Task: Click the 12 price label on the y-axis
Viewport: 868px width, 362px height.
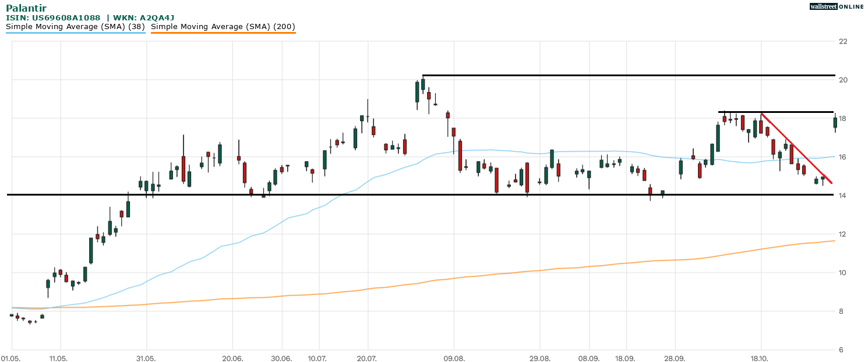Action: (842, 234)
